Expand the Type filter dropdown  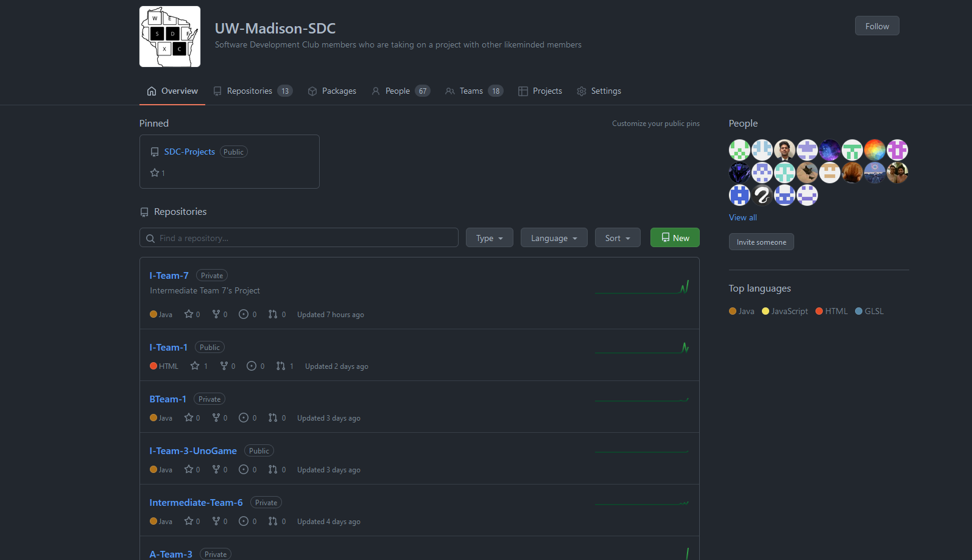pyautogui.click(x=490, y=237)
